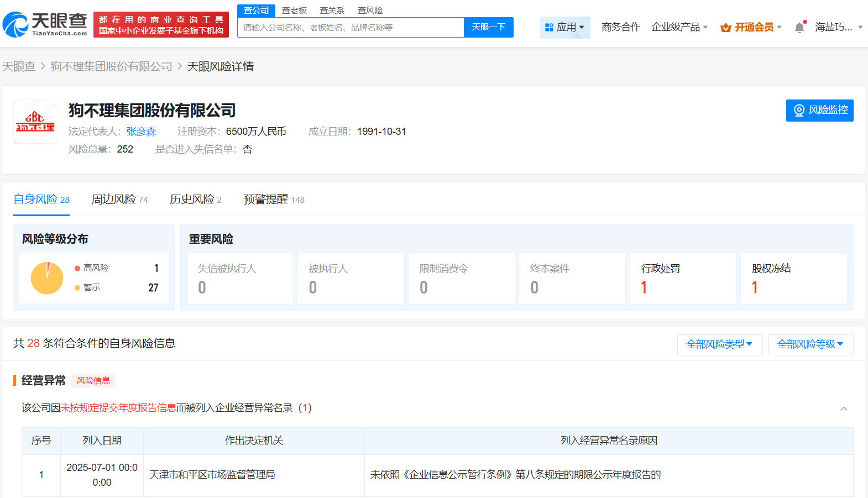Switch to the 查风险 search tab
Screen dimensions: 868x498
pos(370,11)
